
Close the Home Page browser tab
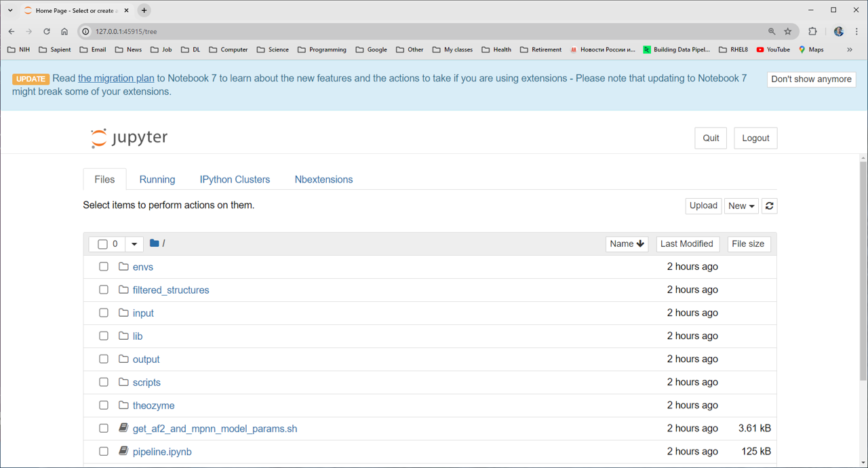click(126, 10)
